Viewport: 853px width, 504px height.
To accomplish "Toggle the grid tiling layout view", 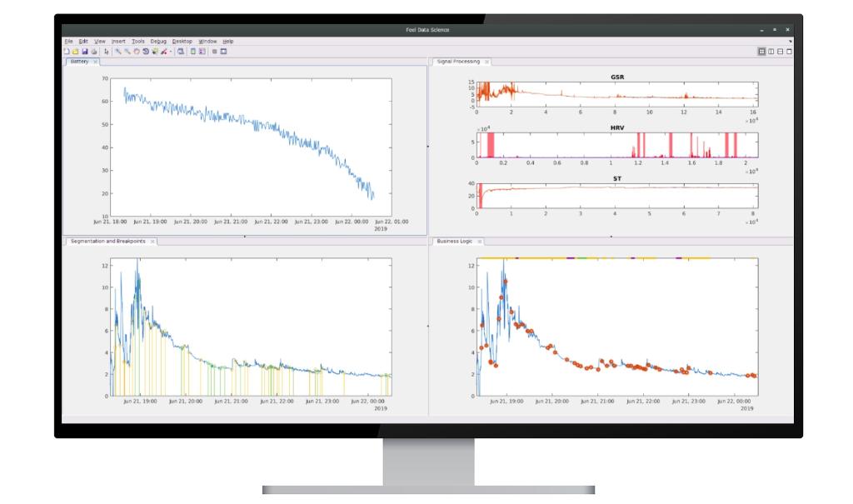I will click(x=762, y=52).
